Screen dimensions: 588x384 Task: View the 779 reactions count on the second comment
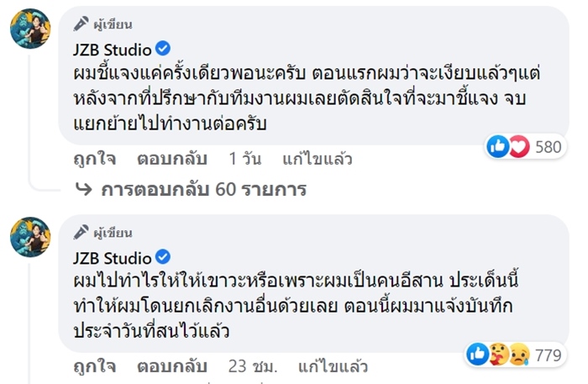[x=548, y=355]
